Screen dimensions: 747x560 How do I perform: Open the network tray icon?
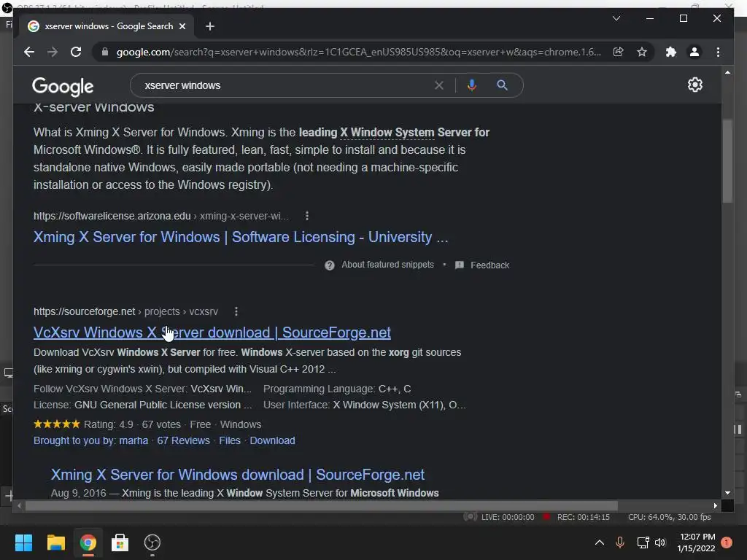pos(643,542)
